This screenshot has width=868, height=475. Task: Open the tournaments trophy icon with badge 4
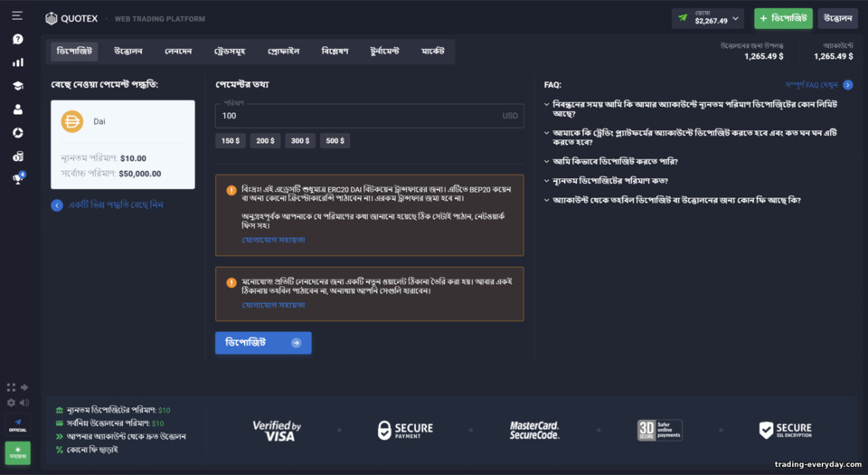pos(19,177)
